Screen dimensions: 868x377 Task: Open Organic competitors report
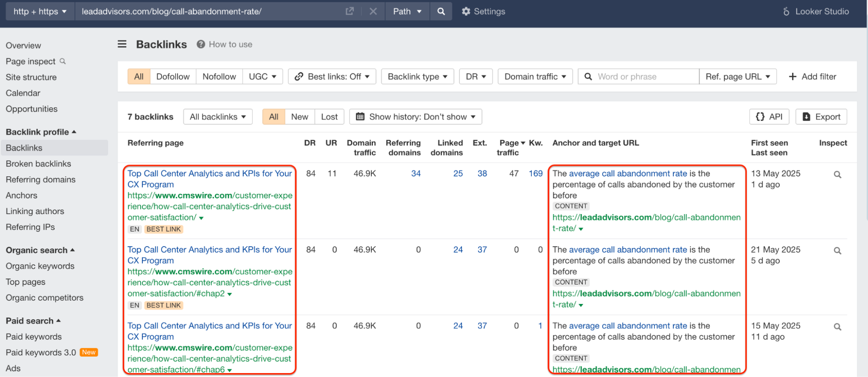click(45, 298)
